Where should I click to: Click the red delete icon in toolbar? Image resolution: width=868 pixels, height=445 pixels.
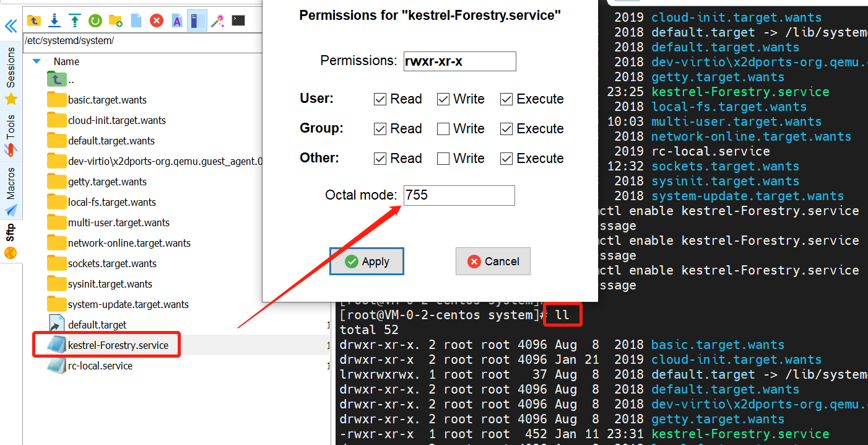coord(157,21)
